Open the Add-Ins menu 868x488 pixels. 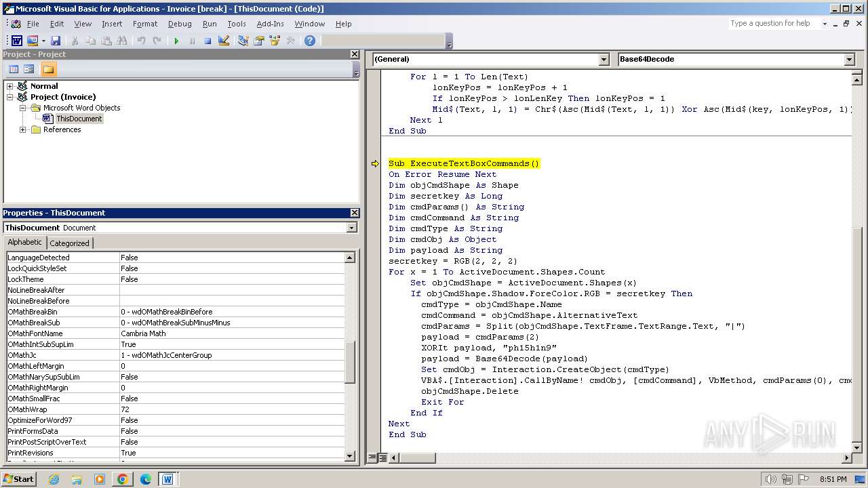coord(271,24)
